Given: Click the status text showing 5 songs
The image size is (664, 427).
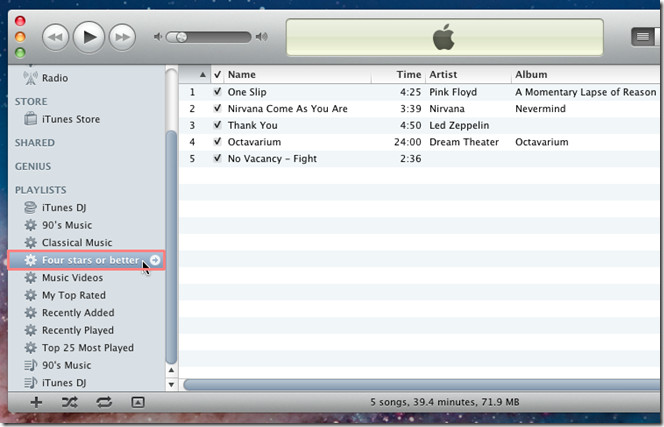Looking at the screenshot, I should click(x=445, y=402).
